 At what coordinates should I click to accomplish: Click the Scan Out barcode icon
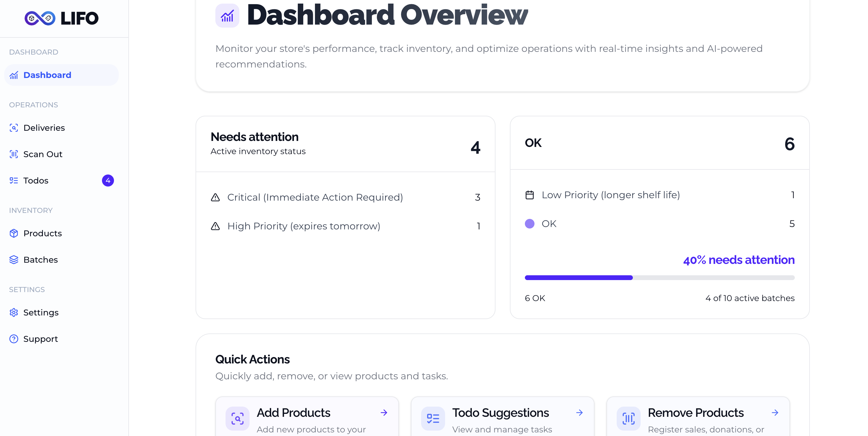14,154
